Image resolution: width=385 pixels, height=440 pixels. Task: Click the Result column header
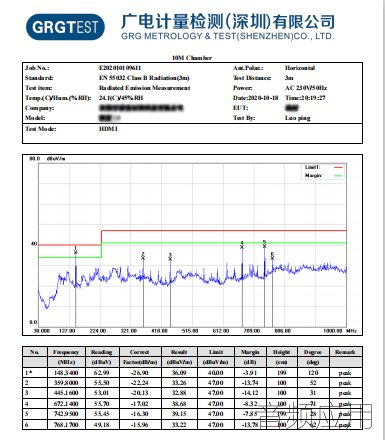pos(179,352)
